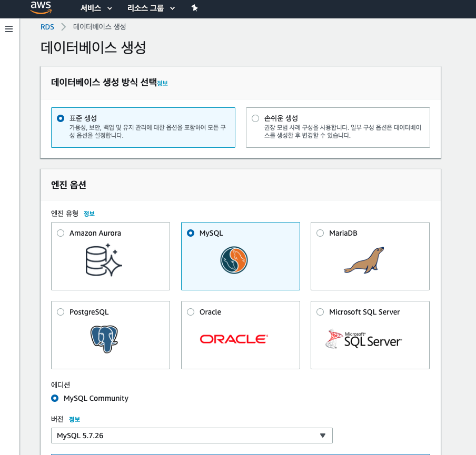Expand the 서비스 menu

[x=96, y=8]
